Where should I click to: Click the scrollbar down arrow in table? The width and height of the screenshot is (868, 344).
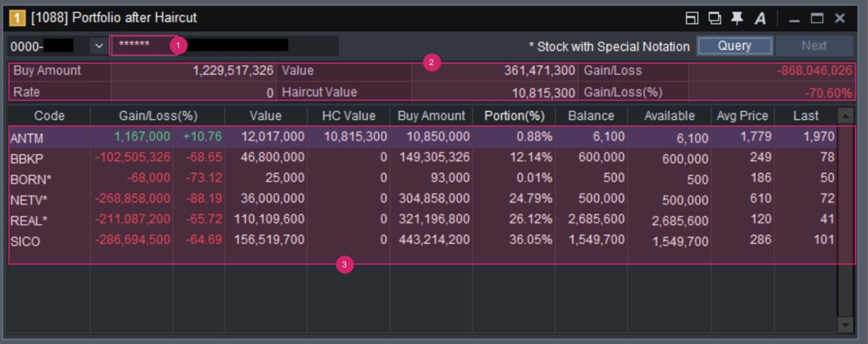[846, 326]
